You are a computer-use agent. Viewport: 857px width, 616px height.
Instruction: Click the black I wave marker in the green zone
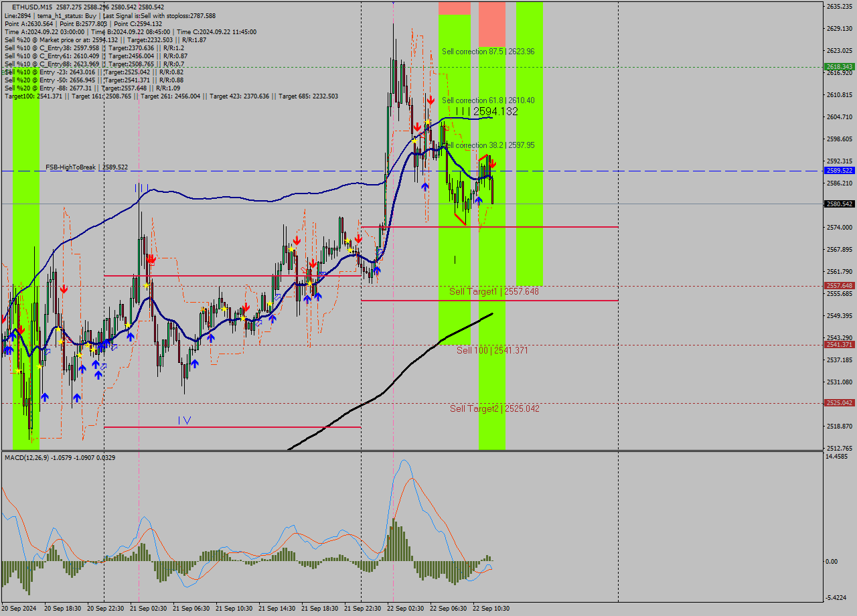455,259
